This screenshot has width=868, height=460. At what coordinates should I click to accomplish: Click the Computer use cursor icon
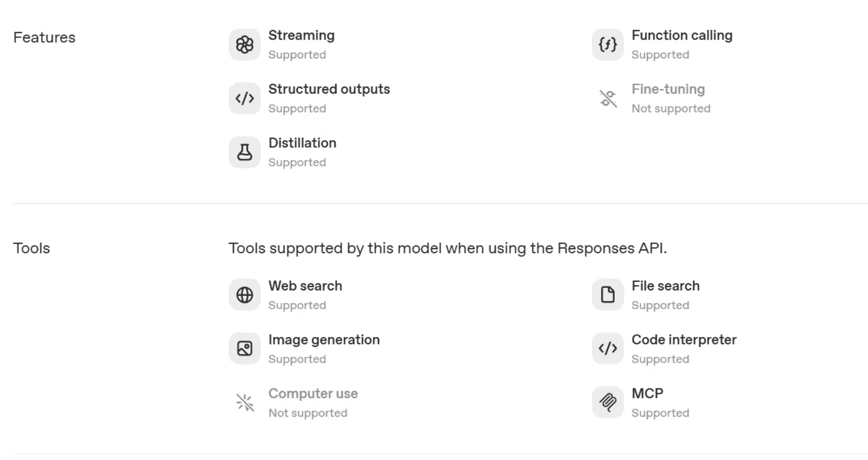click(245, 402)
